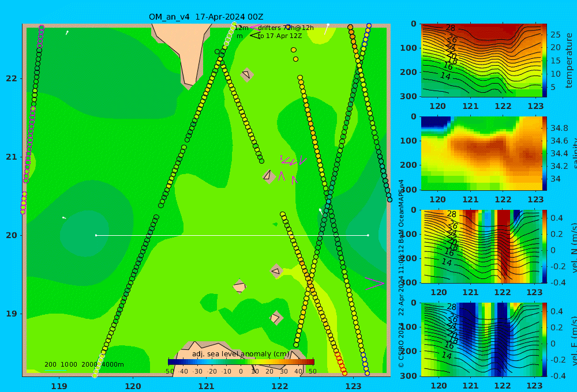This screenshot has height=392, width=577.
Task: Select the island polygon near 122°E 19.5°N
Action: (276, 272)
